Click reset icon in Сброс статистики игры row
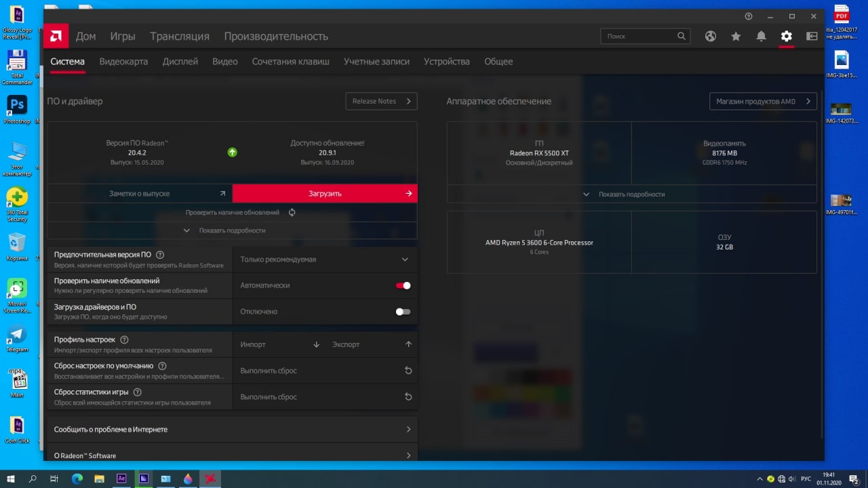Screen dimensions: 868x488 408,397
